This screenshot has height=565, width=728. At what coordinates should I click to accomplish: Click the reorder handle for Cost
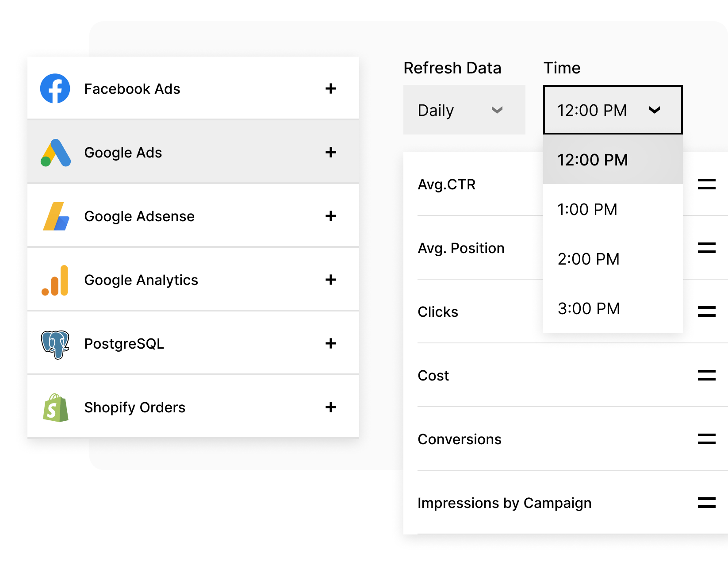click(707, 375)
